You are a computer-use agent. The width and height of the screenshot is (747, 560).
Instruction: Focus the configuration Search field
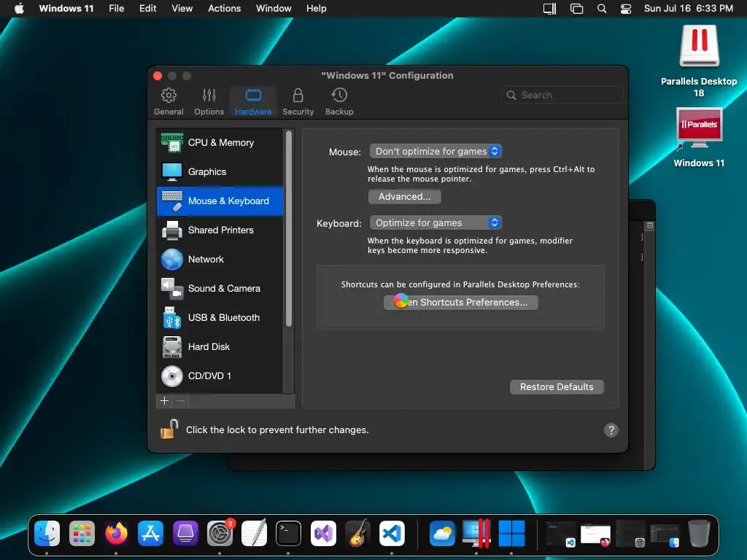(562, 96)
